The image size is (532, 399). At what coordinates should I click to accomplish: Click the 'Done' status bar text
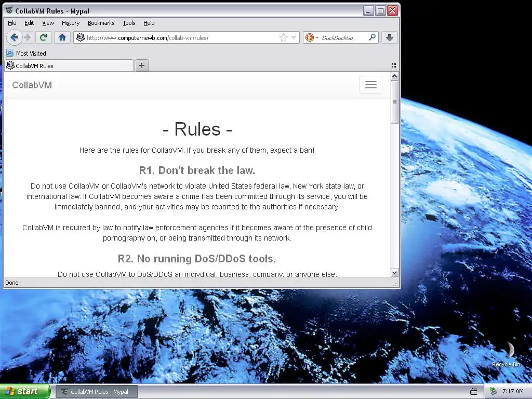[x=12, y=283]
